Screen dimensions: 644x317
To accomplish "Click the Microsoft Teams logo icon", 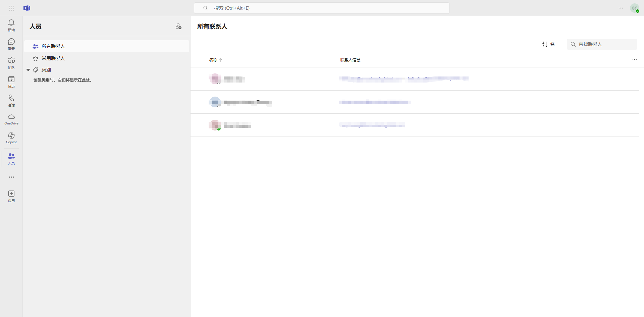I will tap(27, 8).
